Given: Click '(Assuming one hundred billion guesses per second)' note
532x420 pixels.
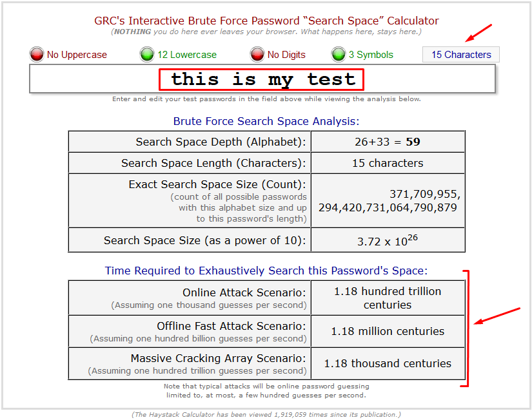Looking at the screenshot, I should [x=198, y=339].
